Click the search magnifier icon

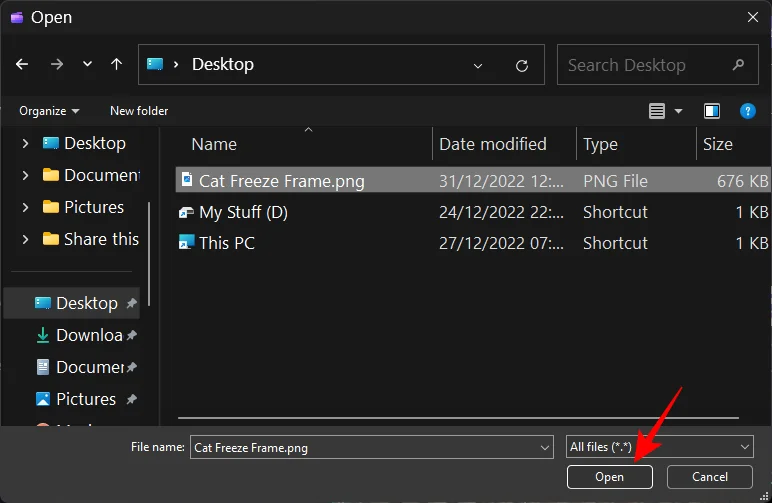point(738,65)
